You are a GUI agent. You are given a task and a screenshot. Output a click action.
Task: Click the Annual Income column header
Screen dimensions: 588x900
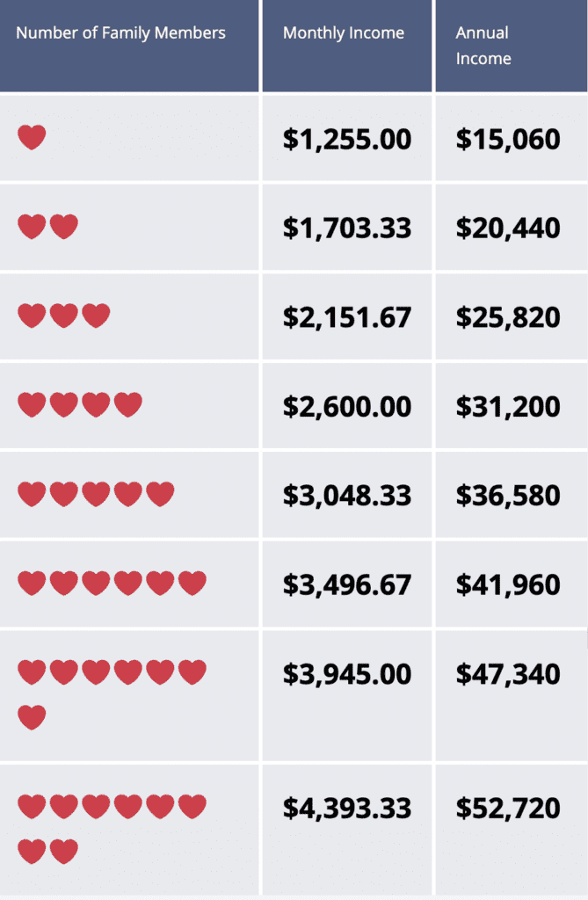(483, 46)
